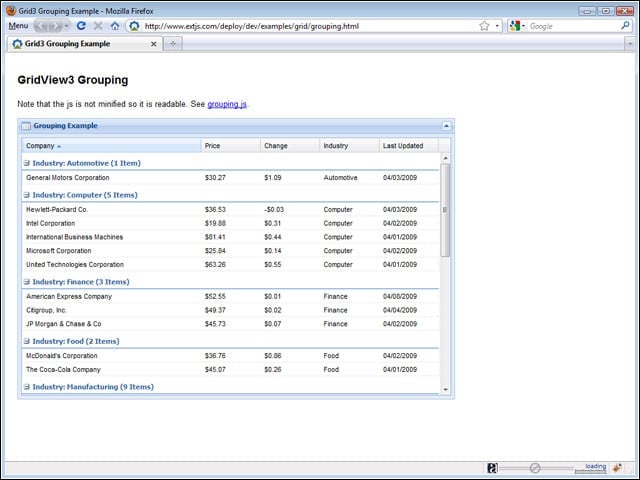Image resolution: width=640 pixels, height=480 pixels.
Task: Select the McDonald's Corporation row
Action: 231,356
